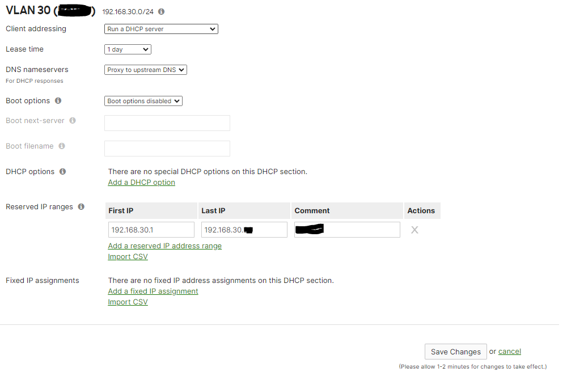Click Add a reserved IP address range
The width and height of the screenshot is (588, 389).
[x=164, y=246]
